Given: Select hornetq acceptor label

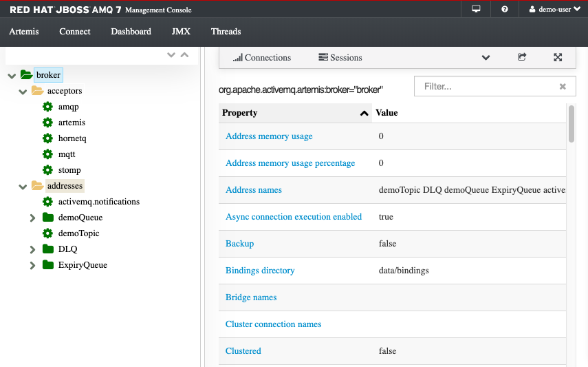Looking at the screenshot, I should point(72,138).
